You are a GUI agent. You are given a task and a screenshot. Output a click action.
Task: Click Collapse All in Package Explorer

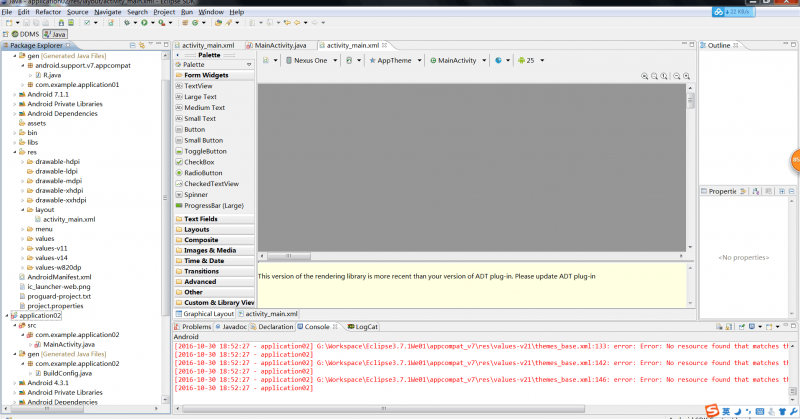(x=133, y=45)
